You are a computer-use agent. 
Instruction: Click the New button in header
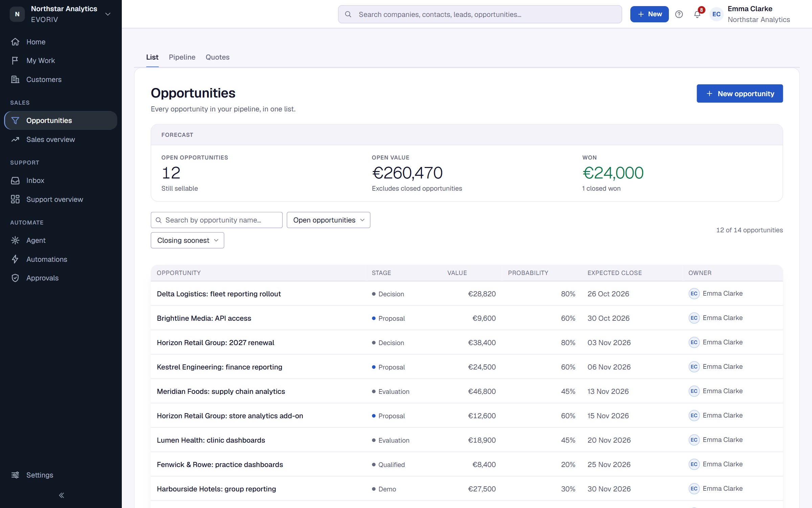point(649,14)
